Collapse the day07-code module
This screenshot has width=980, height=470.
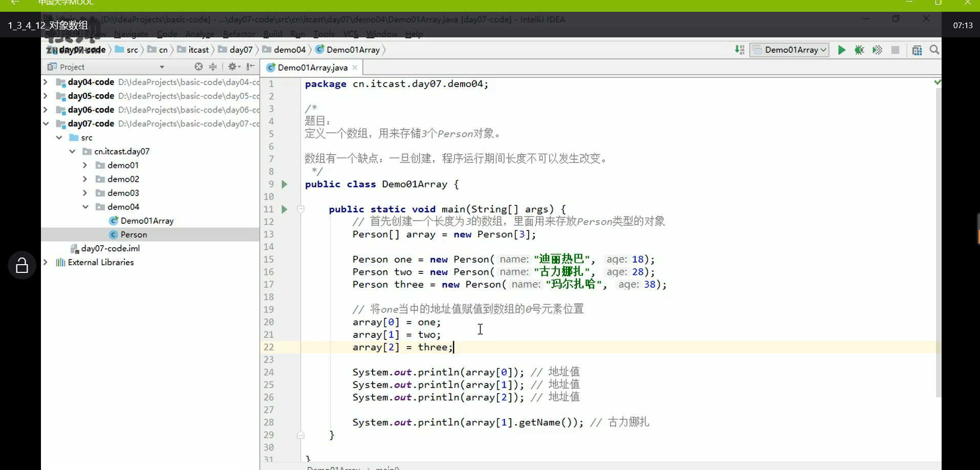(46, 123)
